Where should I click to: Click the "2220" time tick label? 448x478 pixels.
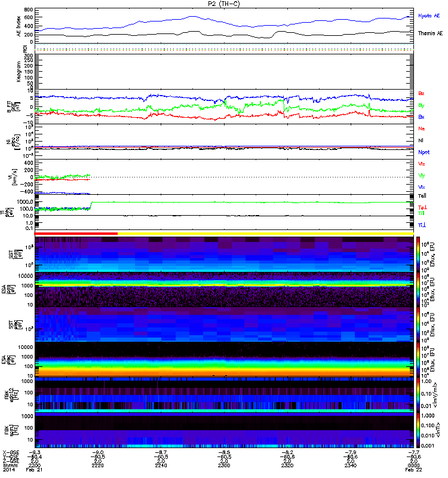coord(97,465)
